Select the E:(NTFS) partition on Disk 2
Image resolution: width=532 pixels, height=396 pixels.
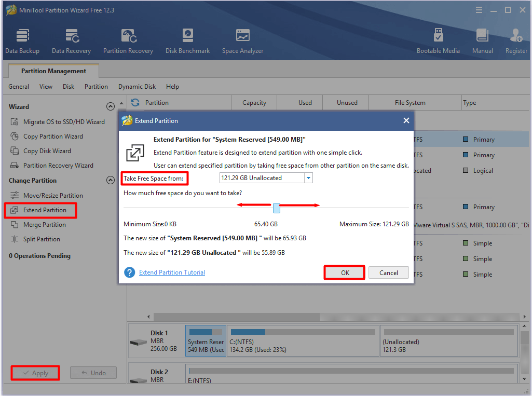coord(351,374)
